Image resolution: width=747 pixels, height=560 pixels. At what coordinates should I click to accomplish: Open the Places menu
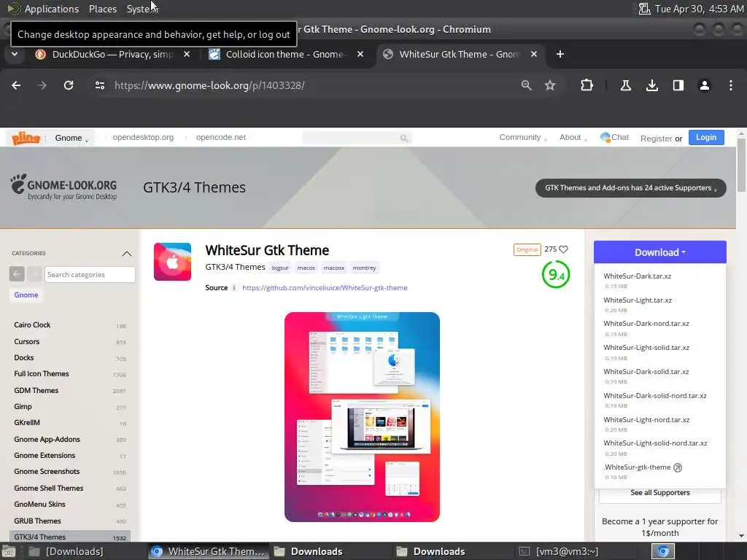pos(102,9)
